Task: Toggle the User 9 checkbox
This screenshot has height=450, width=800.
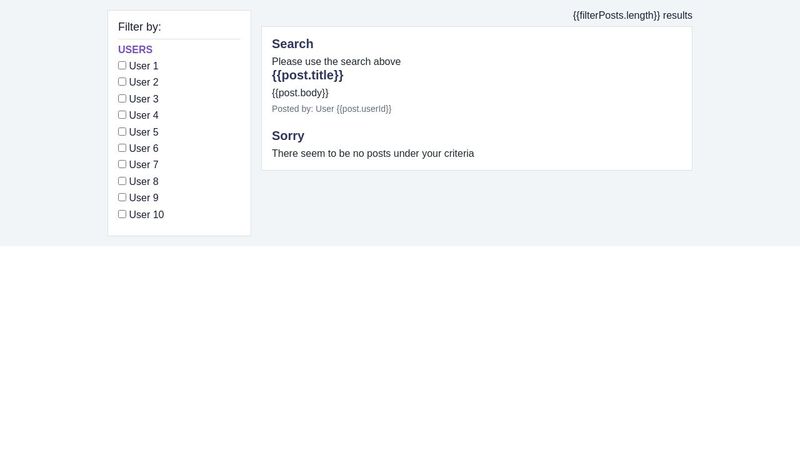Action: click(x=122, y=197)
